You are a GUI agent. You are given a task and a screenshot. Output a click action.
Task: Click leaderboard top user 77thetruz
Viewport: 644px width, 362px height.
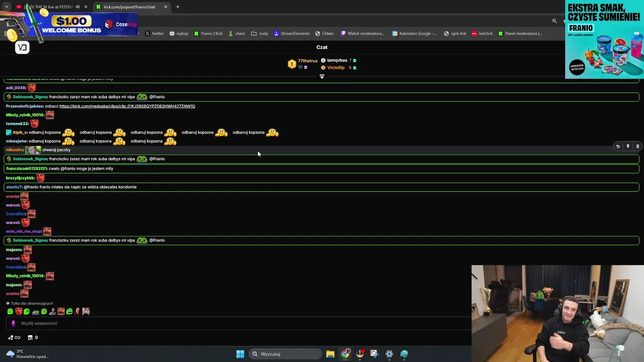(307, 61)
